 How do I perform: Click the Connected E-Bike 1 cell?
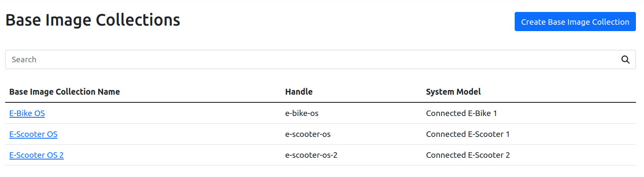462,113
